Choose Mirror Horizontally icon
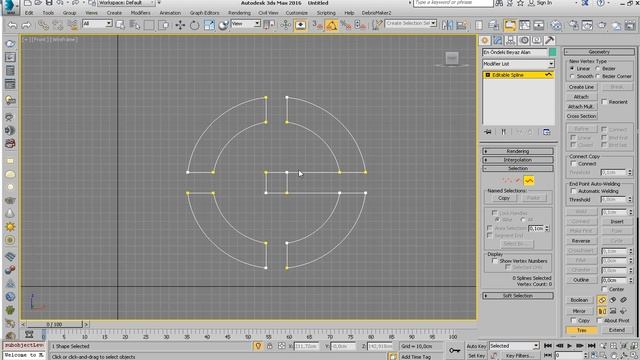 pos(602,311)
